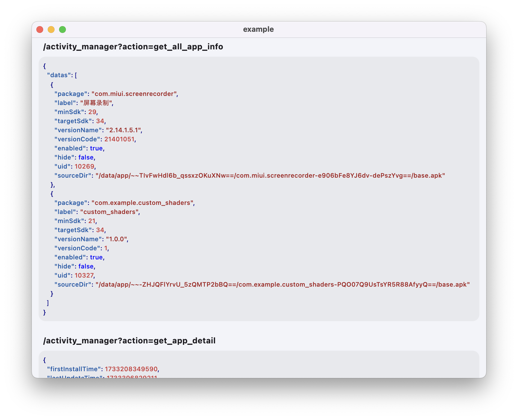Collapse the second app object opening brace
The width and height of the screenshot is (518, 420).
pyautogui.click(x=52, y=194)
